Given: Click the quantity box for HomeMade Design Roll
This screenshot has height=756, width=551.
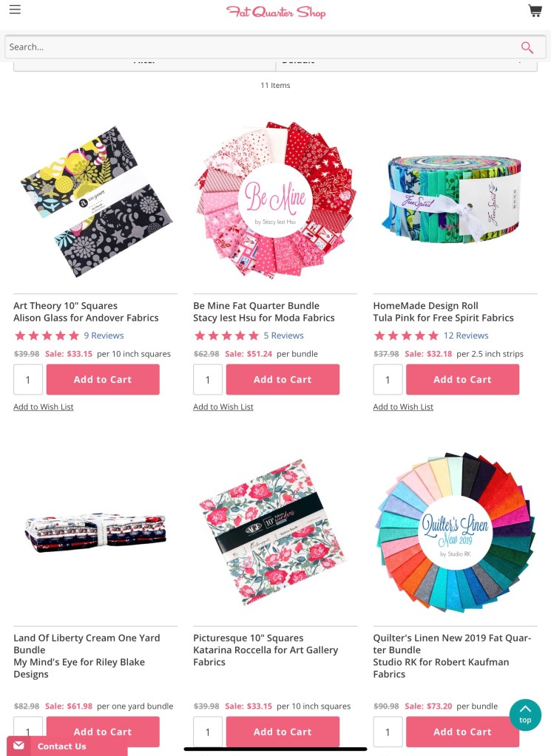Looking at the screenshot, I should [388, 379].
